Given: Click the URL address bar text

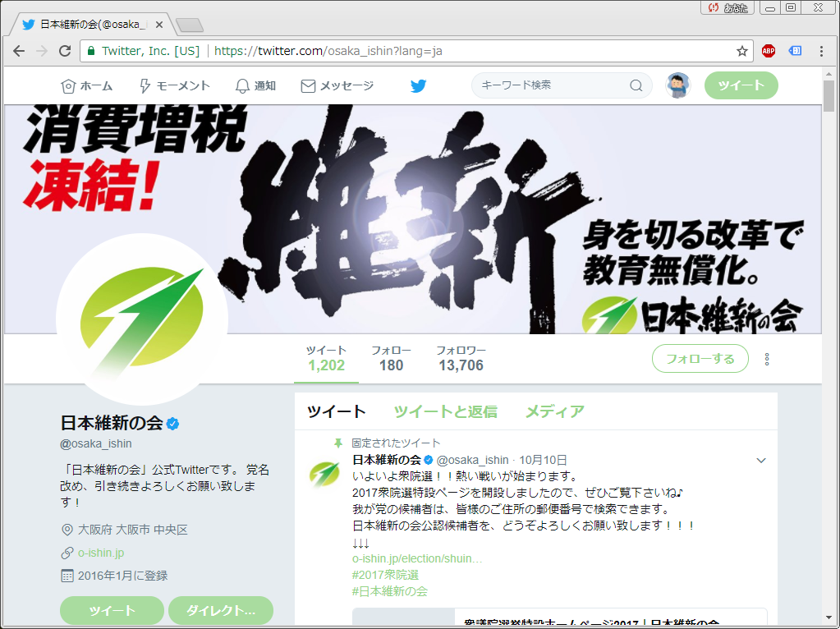Looking at the screenshot, I should click(328, 51).
